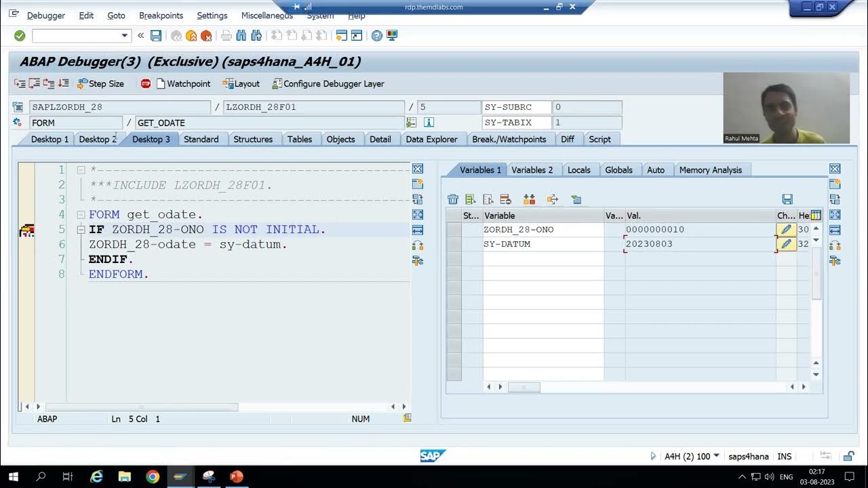Click the Step Size button
This screenshot has width=868, height=488.
tap(100, 83)
